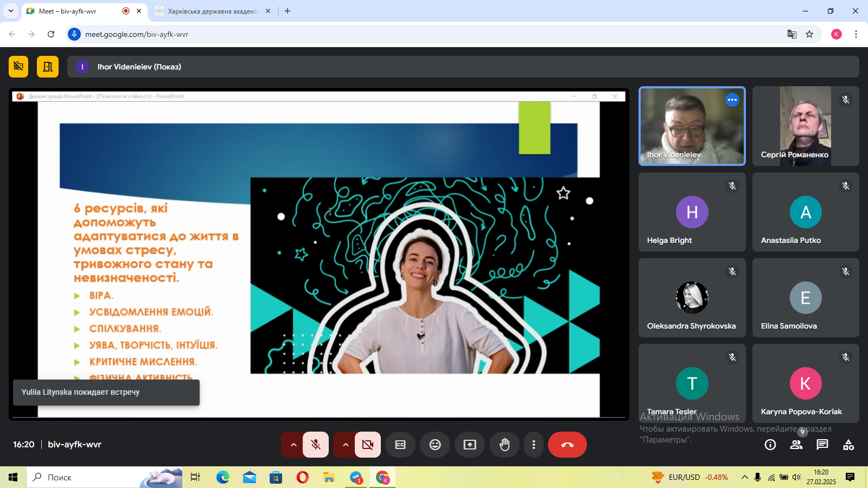Click taskbar search box Поиск
This screenshot has height=488, width=868.
(x=104, y=477)
